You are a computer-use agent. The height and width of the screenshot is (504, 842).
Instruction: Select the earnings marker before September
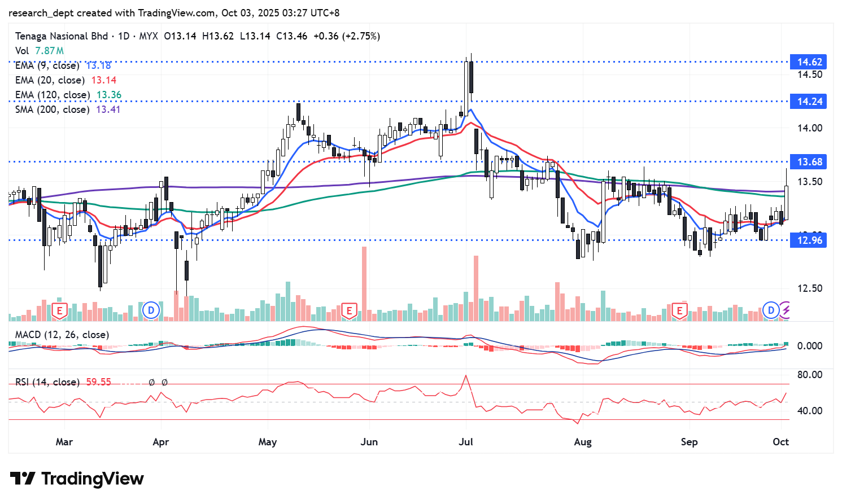point(679,310)
